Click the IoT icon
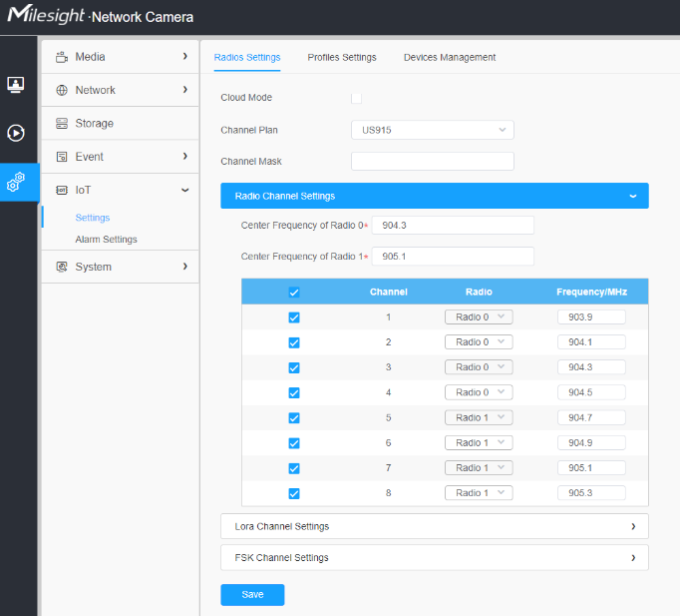Screen dimensions: 680x616 [62, 190]
